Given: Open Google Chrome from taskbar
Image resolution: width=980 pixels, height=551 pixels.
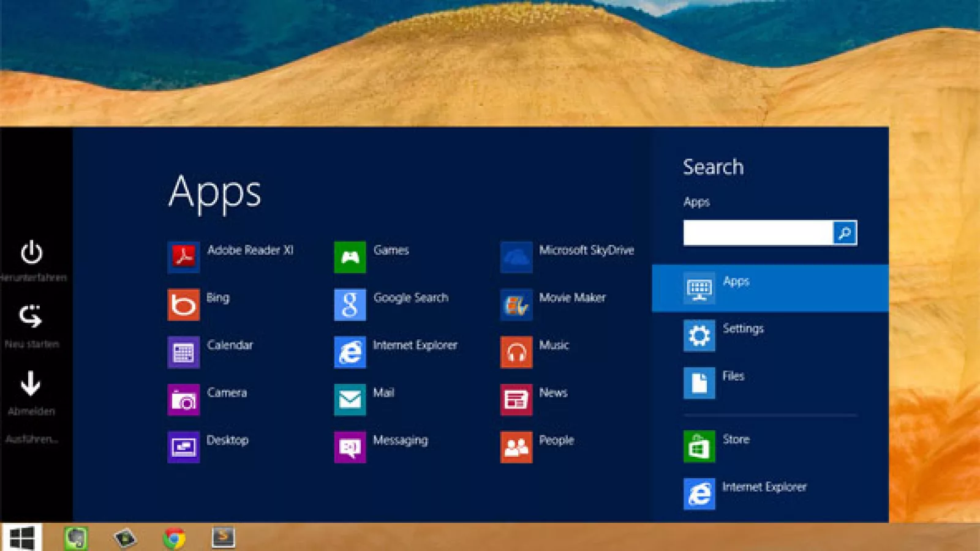Looking at the screenshot, I should click(x=175, y=538).
